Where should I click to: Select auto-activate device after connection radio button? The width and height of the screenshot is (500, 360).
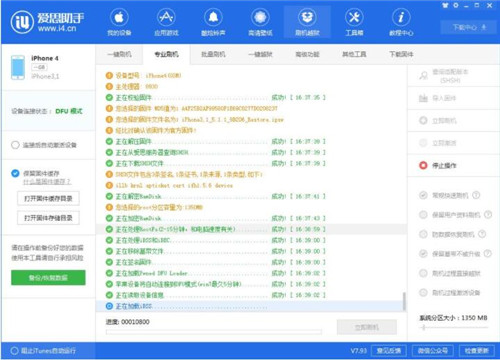[x=15, y=145]
